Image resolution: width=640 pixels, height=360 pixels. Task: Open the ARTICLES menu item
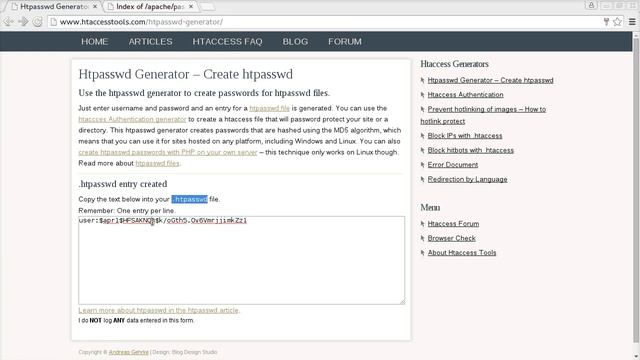(x=150, y=41)
